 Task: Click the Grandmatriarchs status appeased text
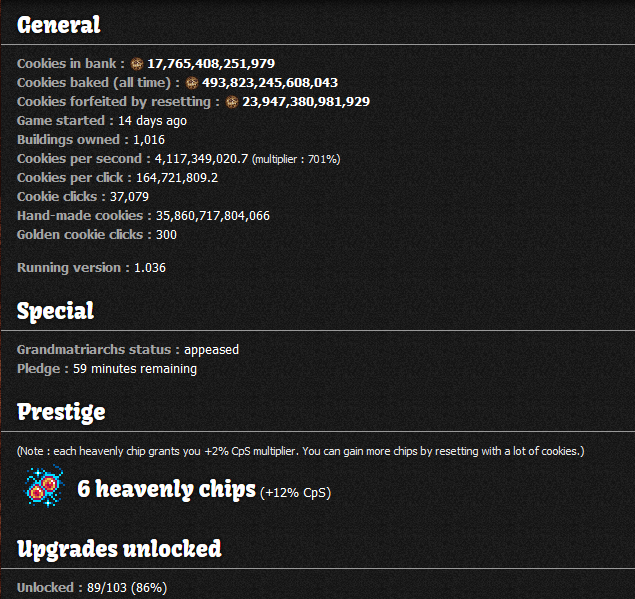click(x=128, y=350)
